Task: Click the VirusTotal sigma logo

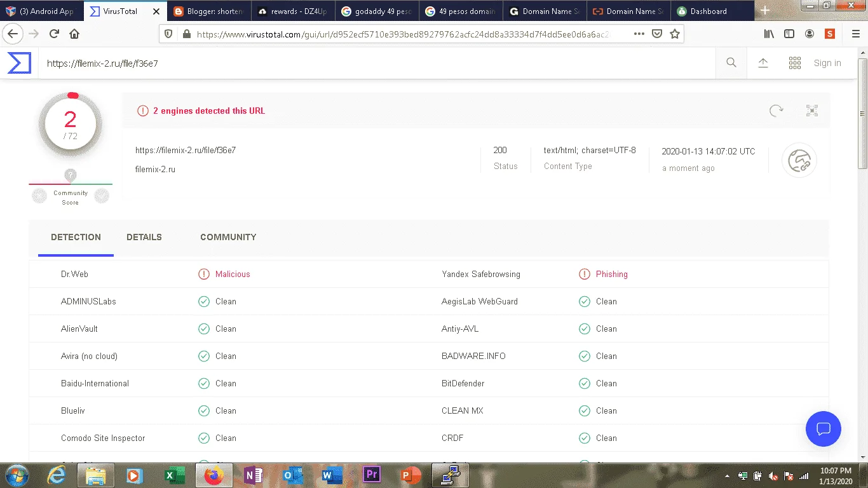Action: coord(19,63)
